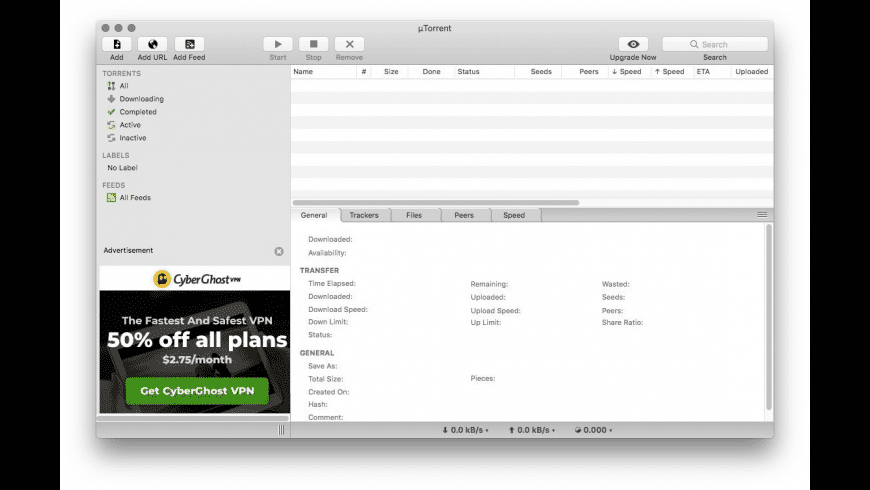Image resolution: width=870 pixels, height=490 pixels.
Task: Switch to the Speed tab
Action: pyautogui.click(x=514, y=215)
